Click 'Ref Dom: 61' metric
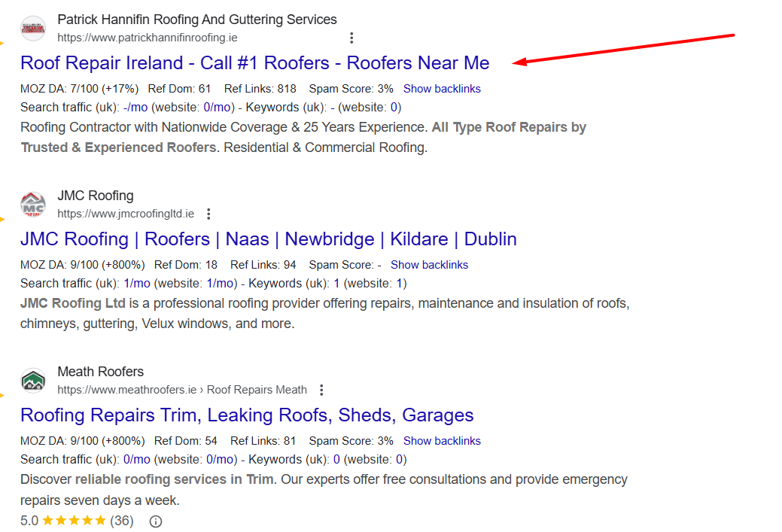 (179, 89)
